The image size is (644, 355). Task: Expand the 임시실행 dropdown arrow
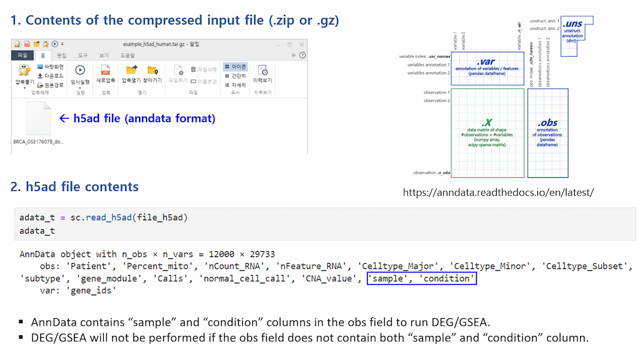(x=80, y=87)
